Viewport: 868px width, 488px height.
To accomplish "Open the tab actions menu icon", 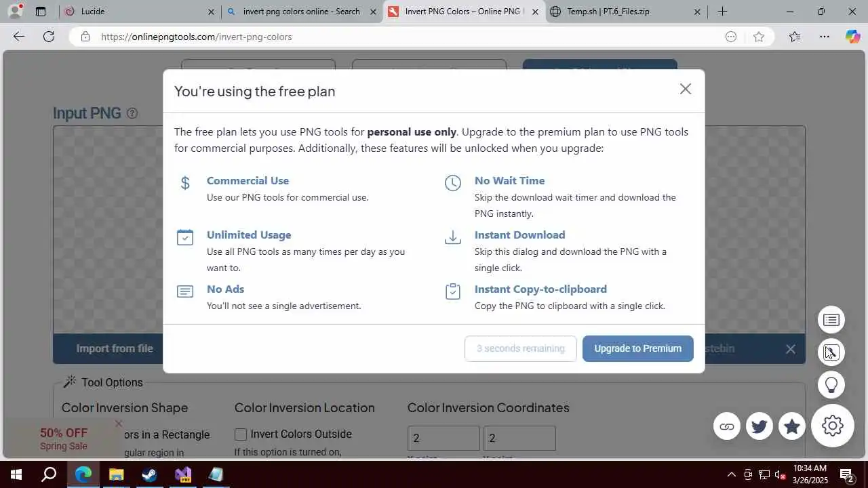I will (41, 12).
